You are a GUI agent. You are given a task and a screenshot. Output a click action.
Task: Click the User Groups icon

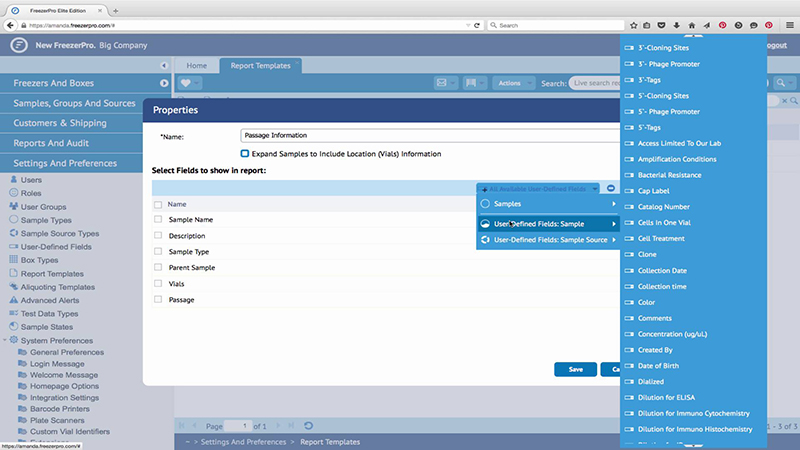click(14, 206)
